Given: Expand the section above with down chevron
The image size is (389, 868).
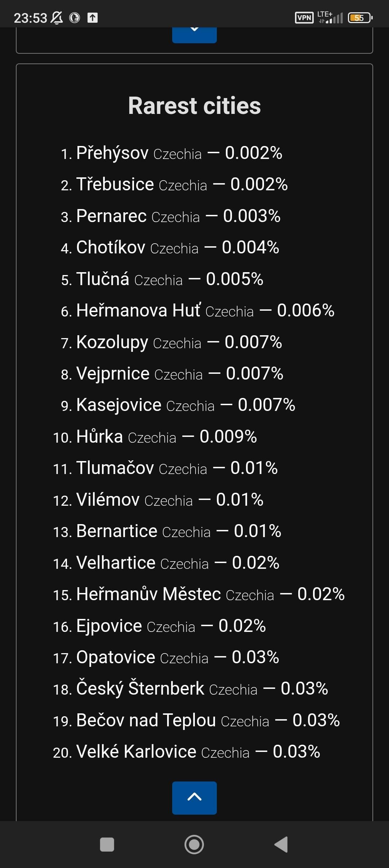Looking at the screenshot, I should [194, 35].
